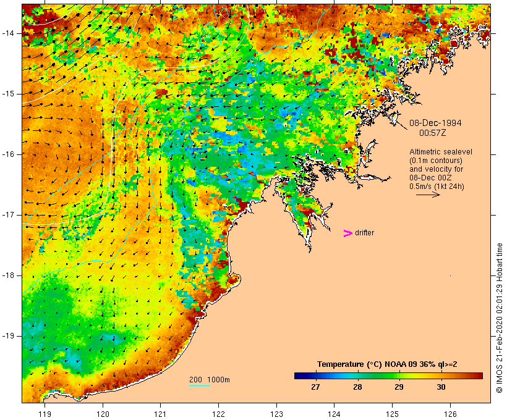This screenshot has height=420, width=507.
Task: Click the latitude label '-15'
Action: pos(8,94)
